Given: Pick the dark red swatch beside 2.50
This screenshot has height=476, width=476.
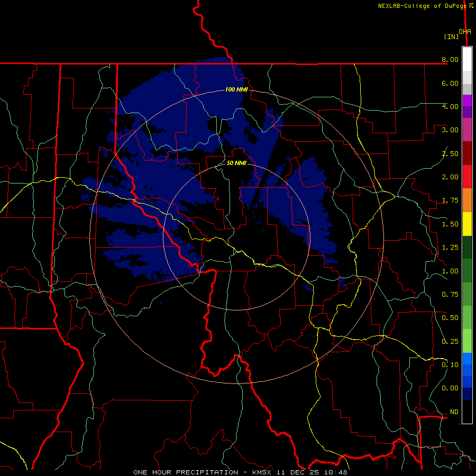Looking at the screenshot, I should tap(467, 153).
